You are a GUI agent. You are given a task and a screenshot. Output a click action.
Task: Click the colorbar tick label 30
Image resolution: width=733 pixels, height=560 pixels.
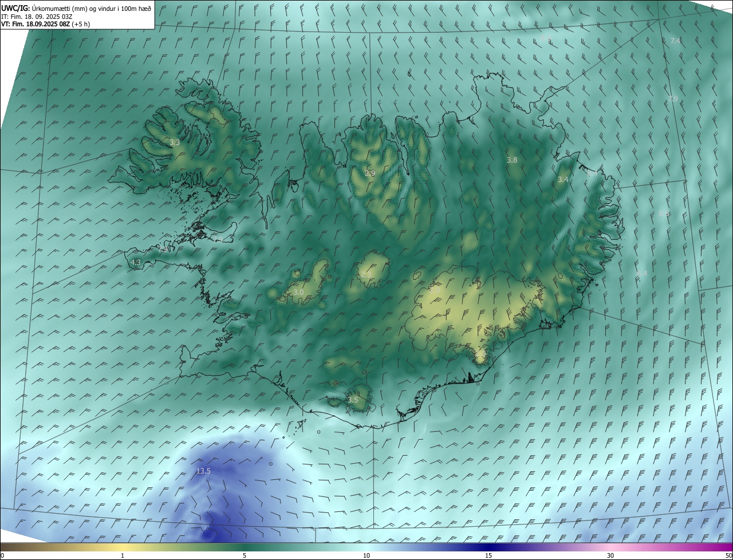(610, 555)
